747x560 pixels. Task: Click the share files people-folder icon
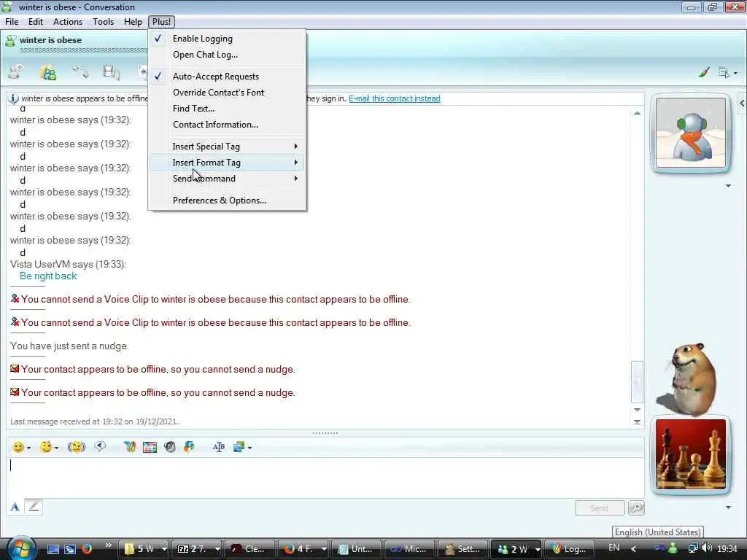tap(48, 72)
